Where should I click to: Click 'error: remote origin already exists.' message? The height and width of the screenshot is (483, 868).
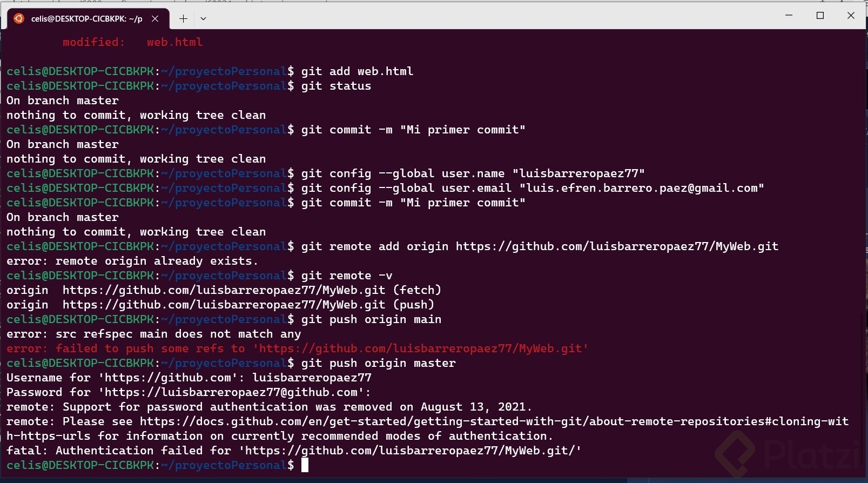click(x=132, y=261)
